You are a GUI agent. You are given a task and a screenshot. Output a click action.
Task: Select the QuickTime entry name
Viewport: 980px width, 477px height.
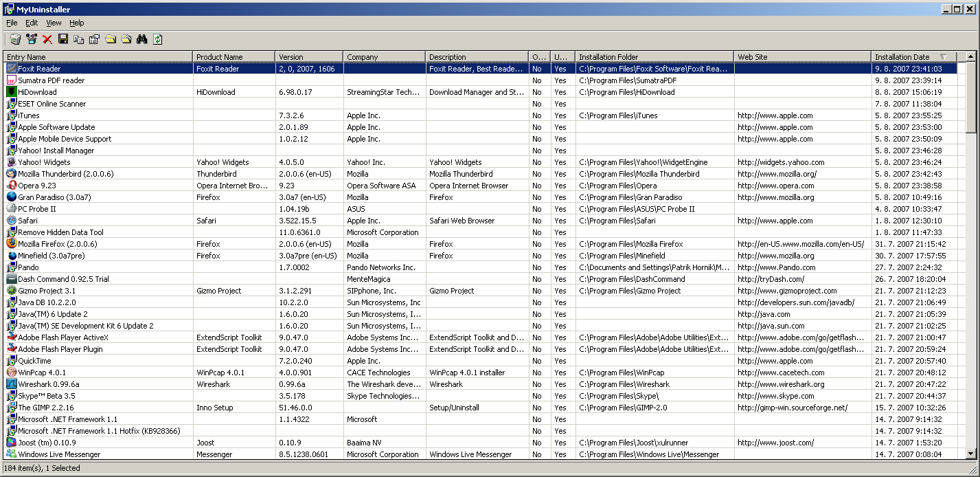tap(34, 361)
